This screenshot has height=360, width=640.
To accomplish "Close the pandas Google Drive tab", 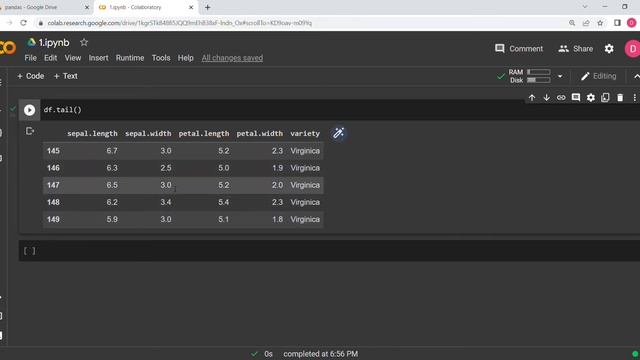I will [x=87, y=7].
